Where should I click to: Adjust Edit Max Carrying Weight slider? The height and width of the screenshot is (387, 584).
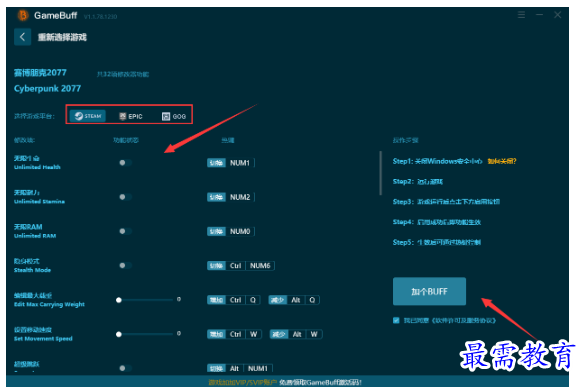click(x=145, y=300)
